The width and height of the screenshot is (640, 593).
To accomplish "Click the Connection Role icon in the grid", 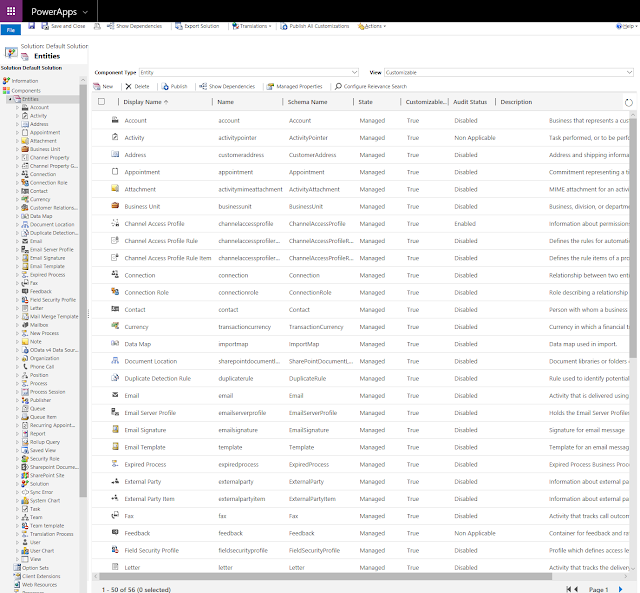I will coord(115,292).
